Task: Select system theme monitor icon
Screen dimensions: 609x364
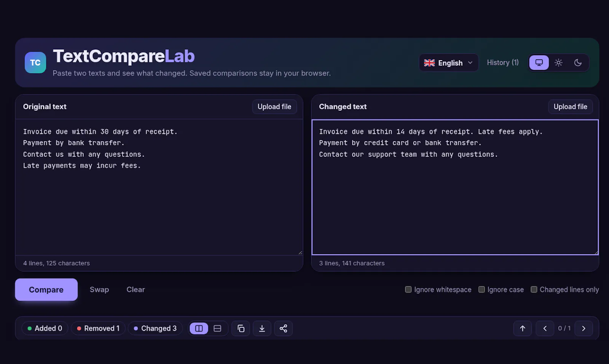Action: (x=539, y=62)
